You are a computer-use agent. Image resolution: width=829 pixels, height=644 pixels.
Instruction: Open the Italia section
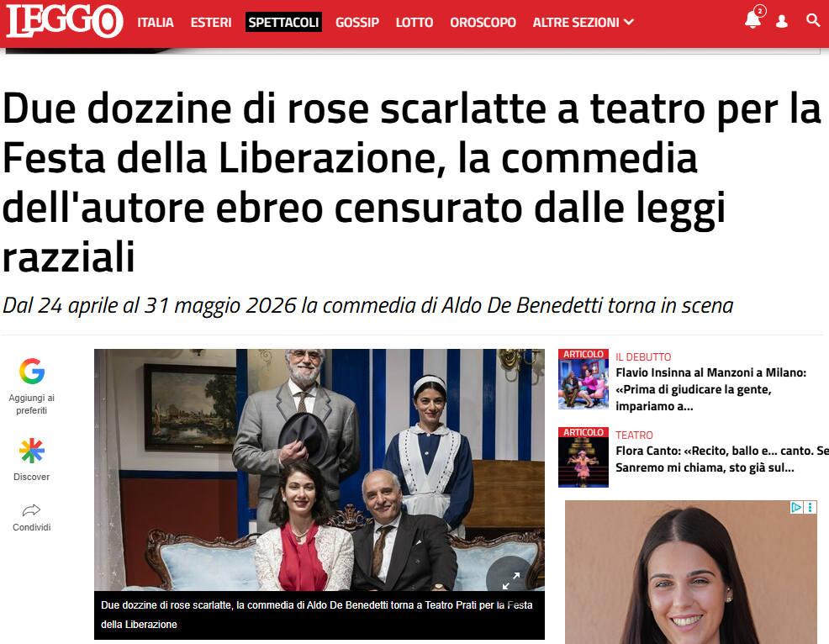click(156, 22)
